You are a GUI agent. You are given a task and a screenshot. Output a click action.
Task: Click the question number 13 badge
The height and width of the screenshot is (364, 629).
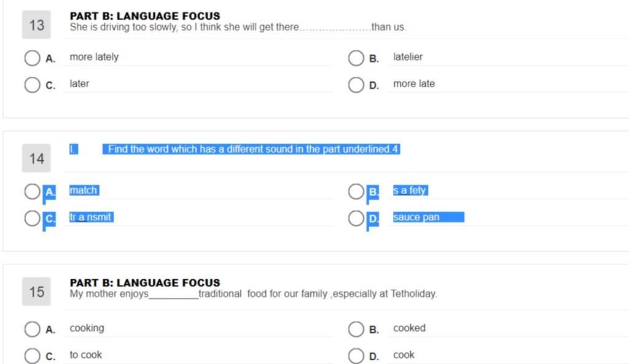[36, 25]
